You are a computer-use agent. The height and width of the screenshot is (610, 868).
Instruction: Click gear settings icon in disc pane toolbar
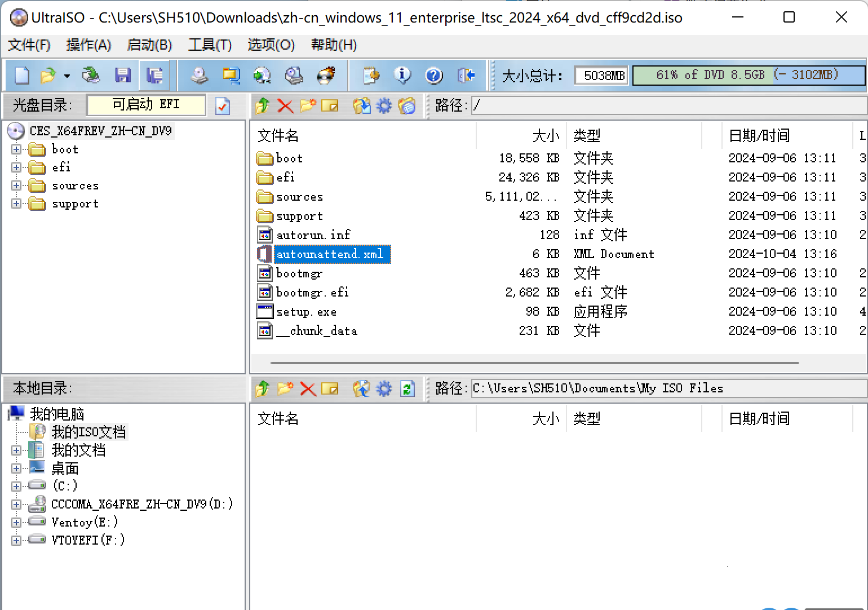pyautogui.click(x=384, y=105)
